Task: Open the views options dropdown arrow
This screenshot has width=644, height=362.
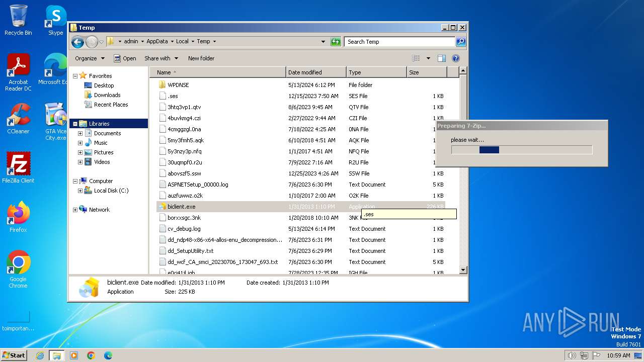Action: [428, 58]
